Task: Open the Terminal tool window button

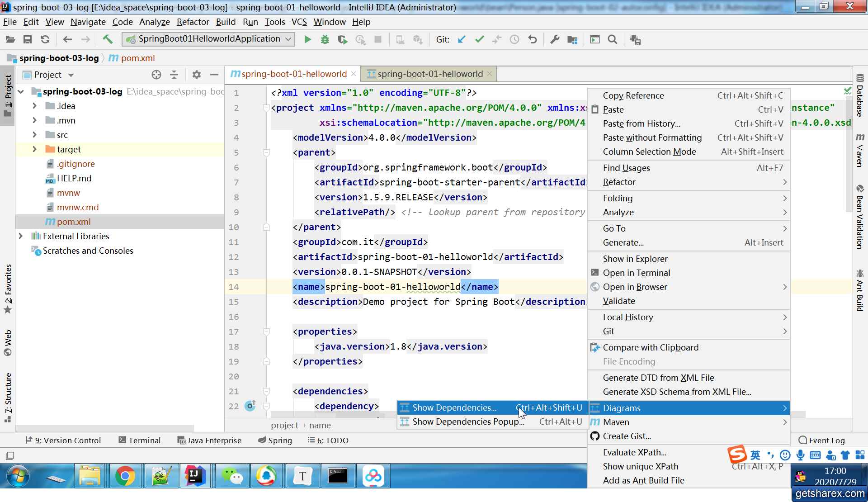Action: (x=139, y=440)
